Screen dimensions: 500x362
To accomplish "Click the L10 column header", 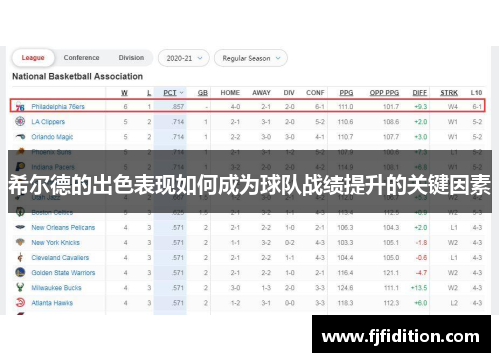I will pos(476,93).
